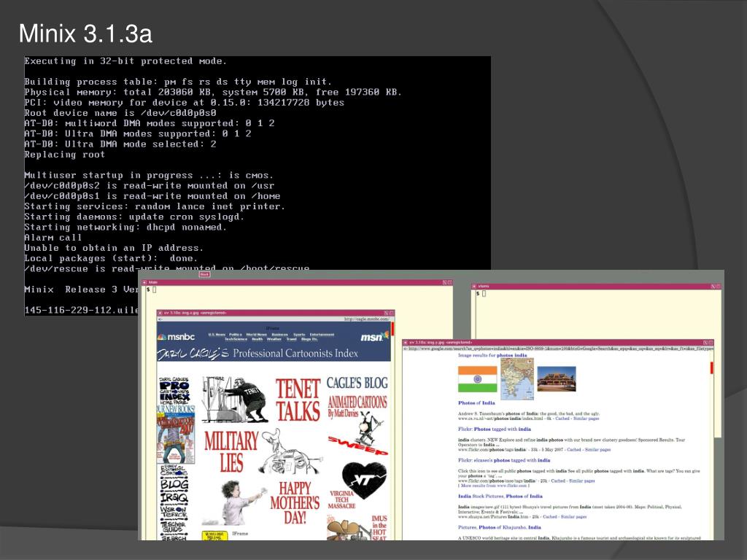Image resolution: width=747 pixels, height=560 pixels.
Task: Click 'Image results for photos india' link
Action: coord(492,355)
